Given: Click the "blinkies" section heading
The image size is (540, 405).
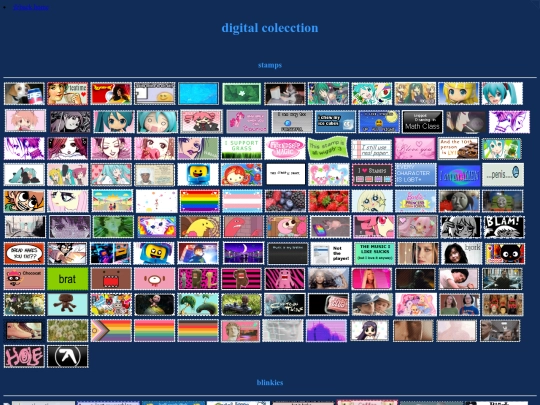Looking at the screenshot, I should coord(270,383).
